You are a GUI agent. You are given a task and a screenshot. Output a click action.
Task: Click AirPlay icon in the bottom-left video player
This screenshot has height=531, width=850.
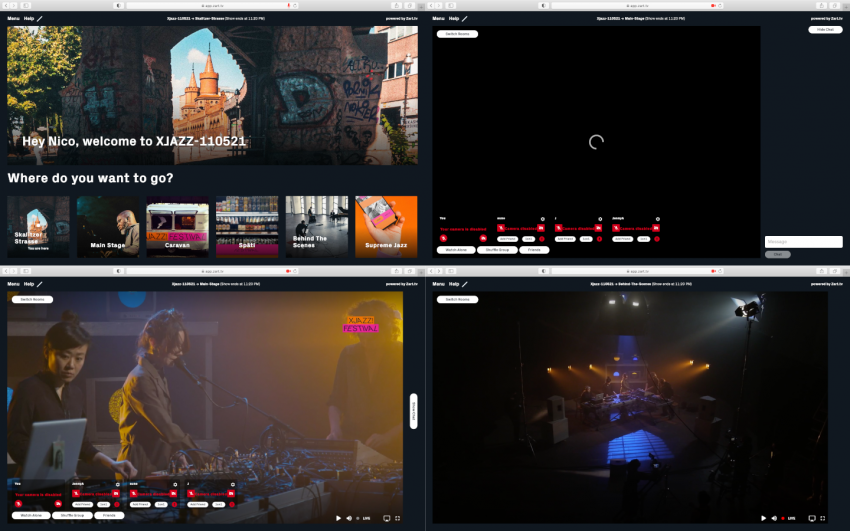click(386, 518)
